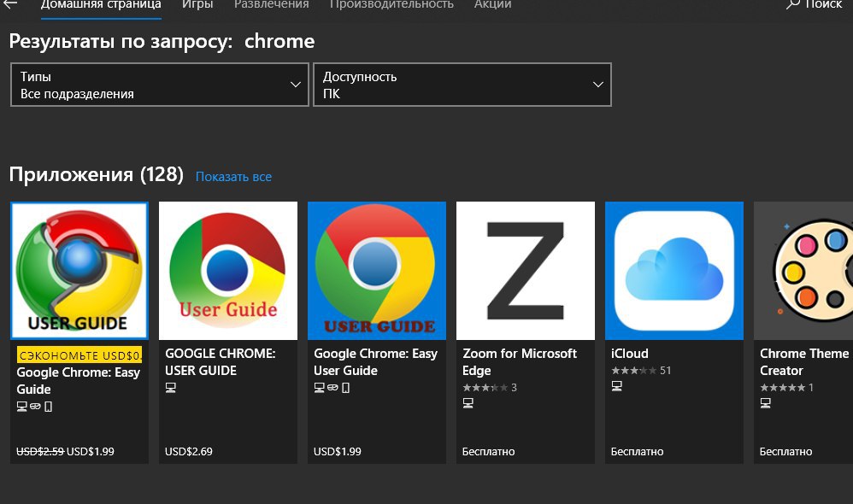Open GOOGLE CHROME: USER GUIDE app thumbnail
The image size is (853, 504).
pos(228,271)
